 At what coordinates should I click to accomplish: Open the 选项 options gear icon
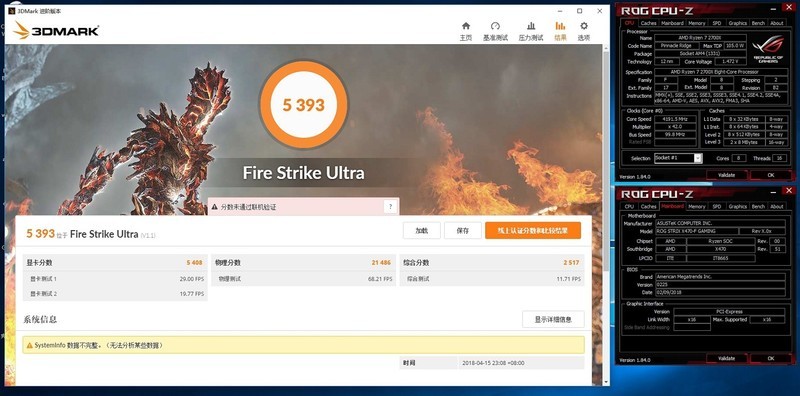(x=584, y=26)
